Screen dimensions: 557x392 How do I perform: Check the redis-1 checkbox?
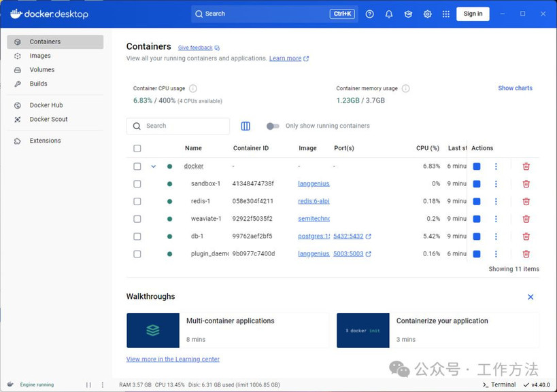137,202
